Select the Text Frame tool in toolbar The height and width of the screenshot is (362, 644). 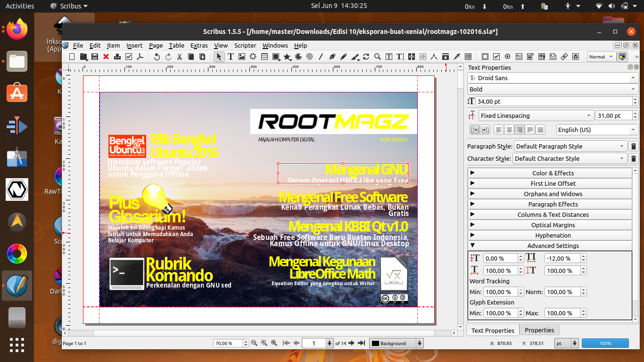[x=231, y=57]
